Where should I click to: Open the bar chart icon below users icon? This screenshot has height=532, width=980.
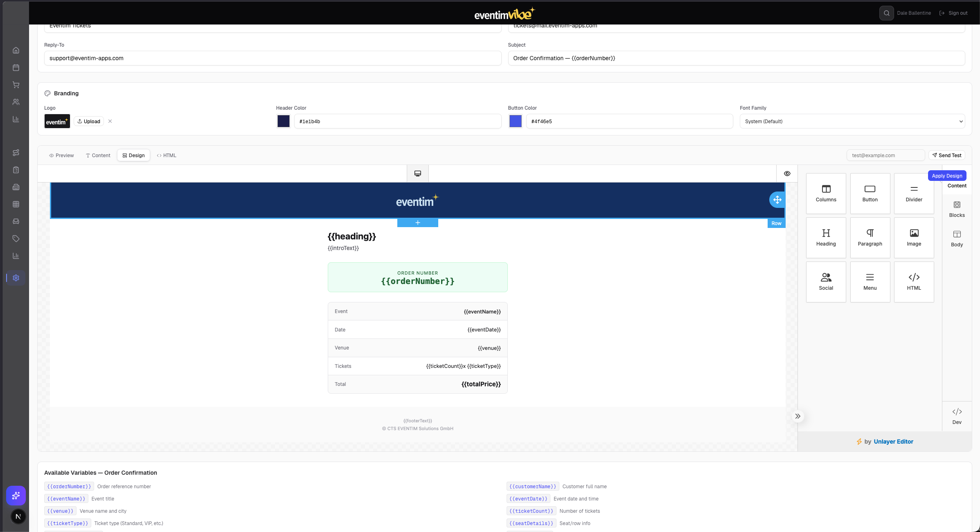16,119
